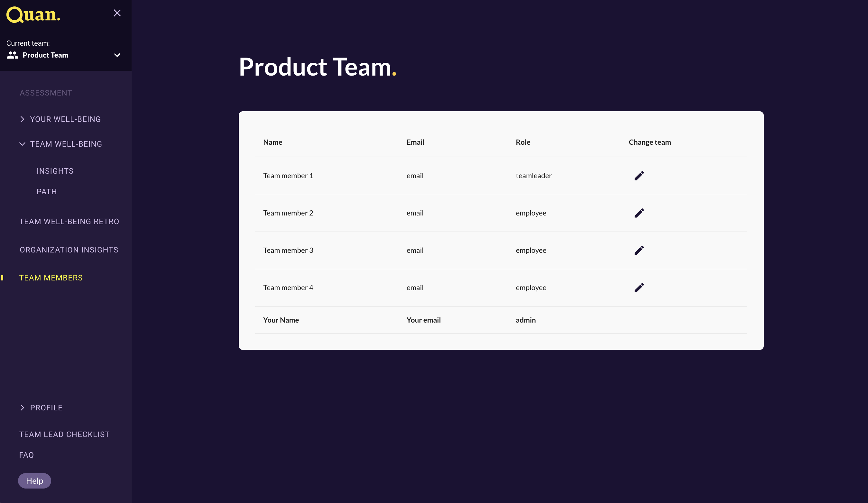The width and height of the screenshot is (868, 503).
Task: Click the edit pencil for Team member 1
Action: tap(639, 176)
